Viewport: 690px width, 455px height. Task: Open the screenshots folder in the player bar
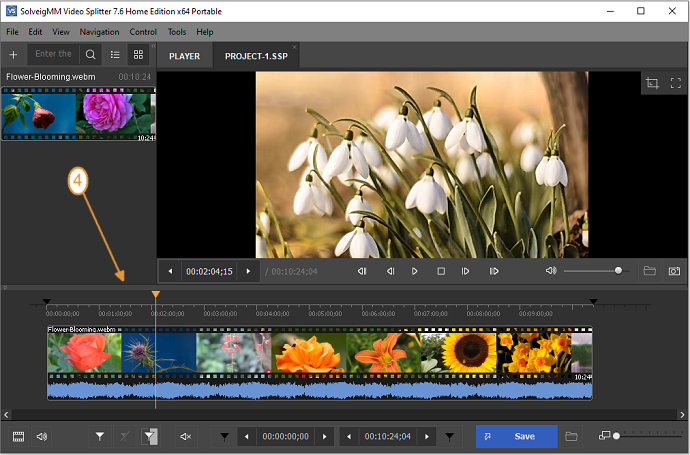coord(650,271)
